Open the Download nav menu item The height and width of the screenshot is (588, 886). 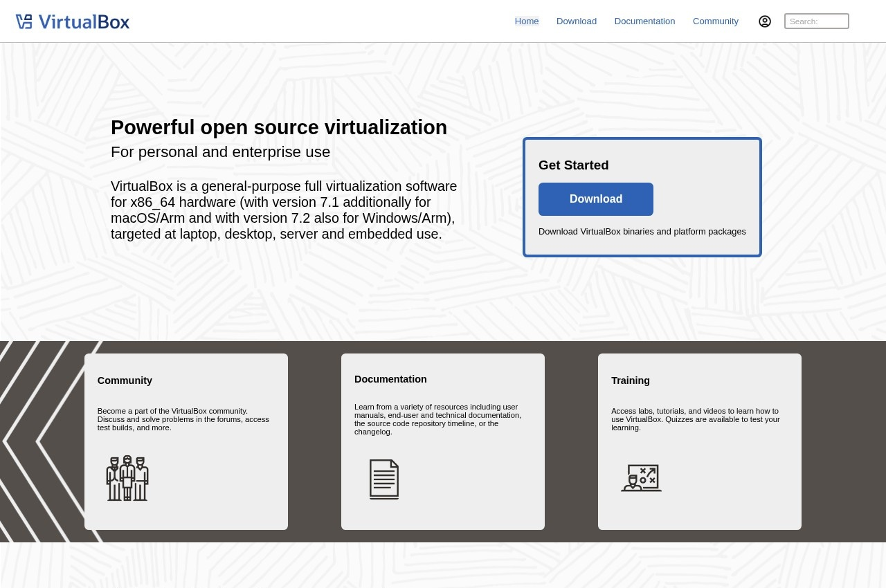(x=577, y=21)
